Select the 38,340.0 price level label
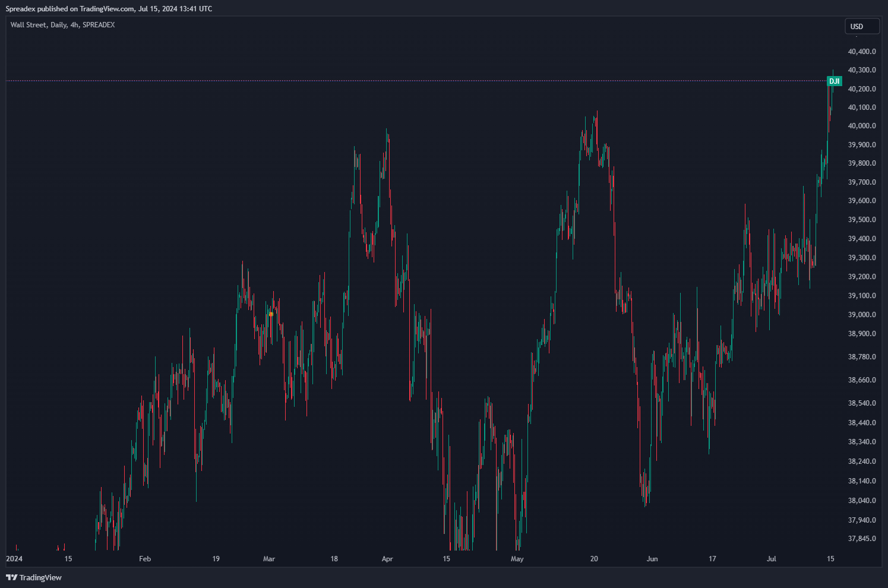 pyautogui.click(x=862, y=442)
